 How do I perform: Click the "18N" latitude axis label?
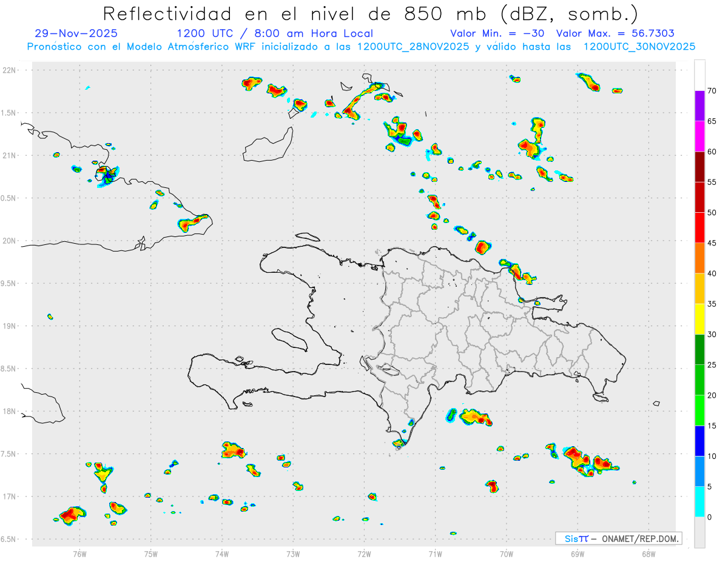point(10,411)
